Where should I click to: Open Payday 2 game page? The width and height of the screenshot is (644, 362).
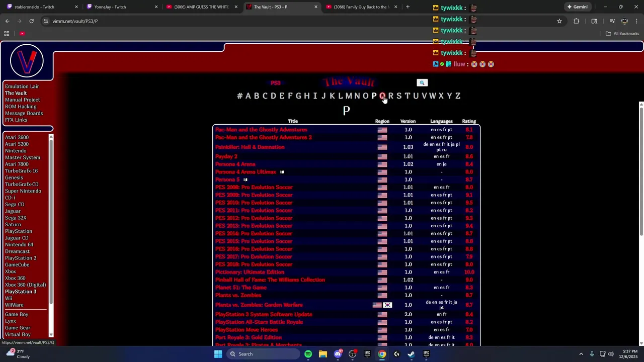click(x=226, y=156)
